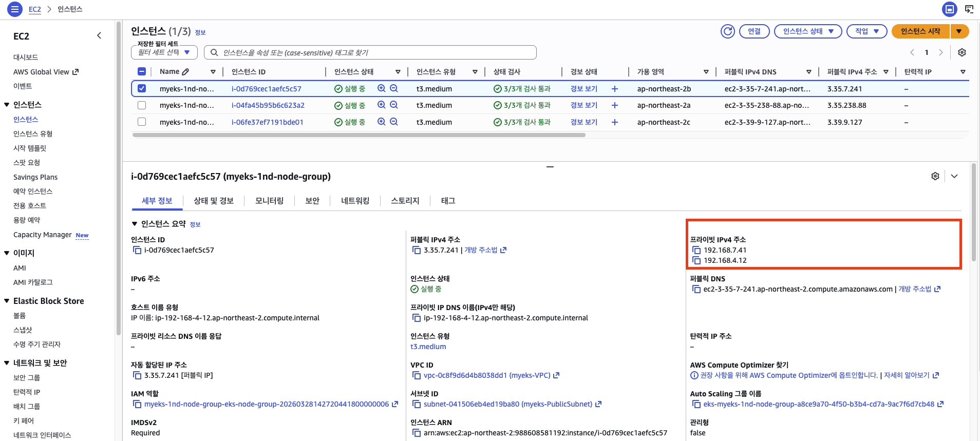Copy the subnet ID value
This screenshot has width=980, height=441.
(x=417, y=404)
